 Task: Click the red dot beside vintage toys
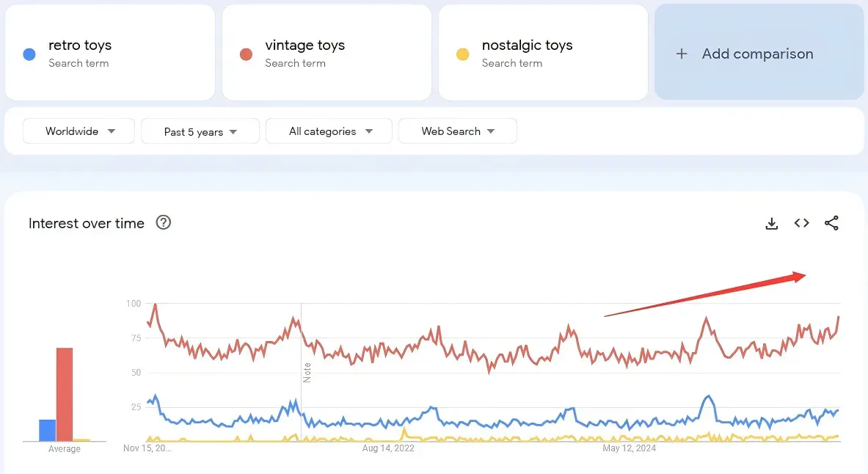tap(247, 54)
